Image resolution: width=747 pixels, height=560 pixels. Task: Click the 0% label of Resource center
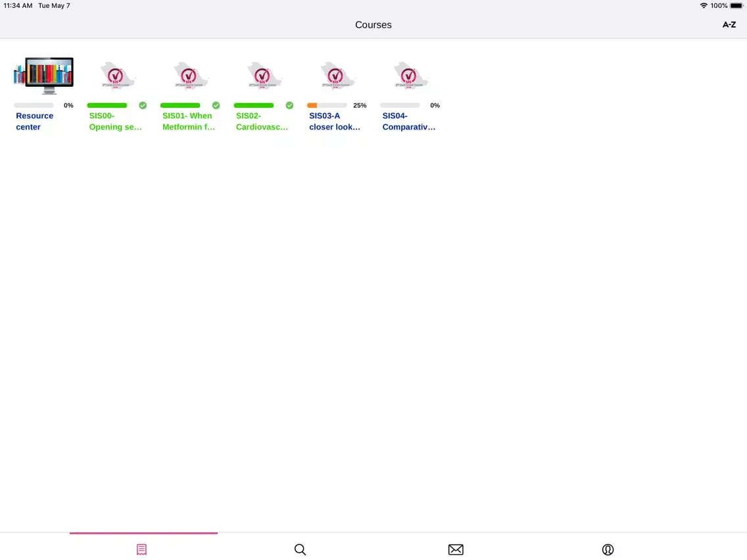tap(68, 105)
